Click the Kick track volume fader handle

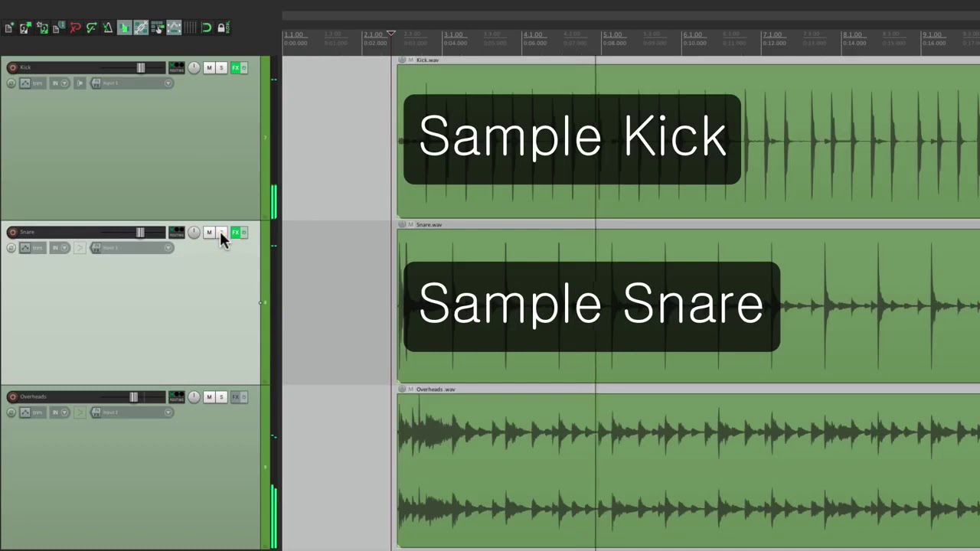pyautogui.click(x=140, y=68)
